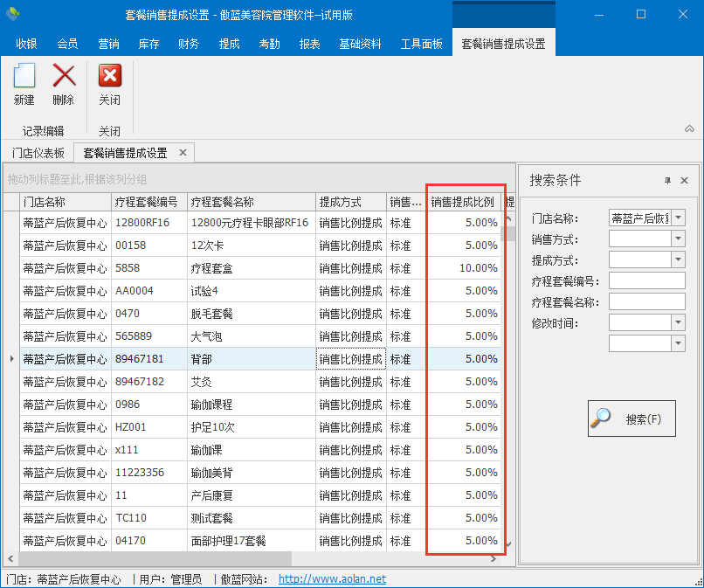Open the 会员 menu
This screenshot has height=588, width=704.
pyautogui.click(x=67, y=44)
